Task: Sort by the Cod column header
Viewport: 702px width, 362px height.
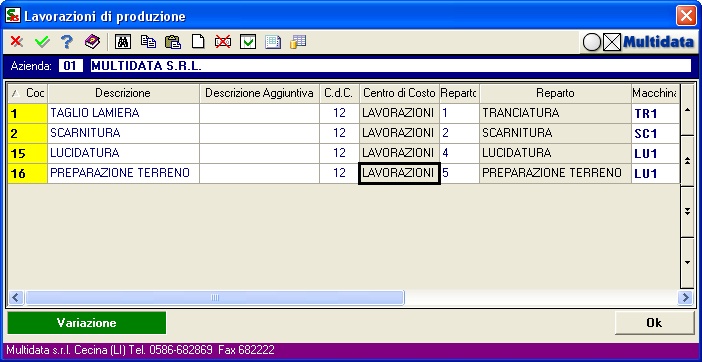Action: 28,93
